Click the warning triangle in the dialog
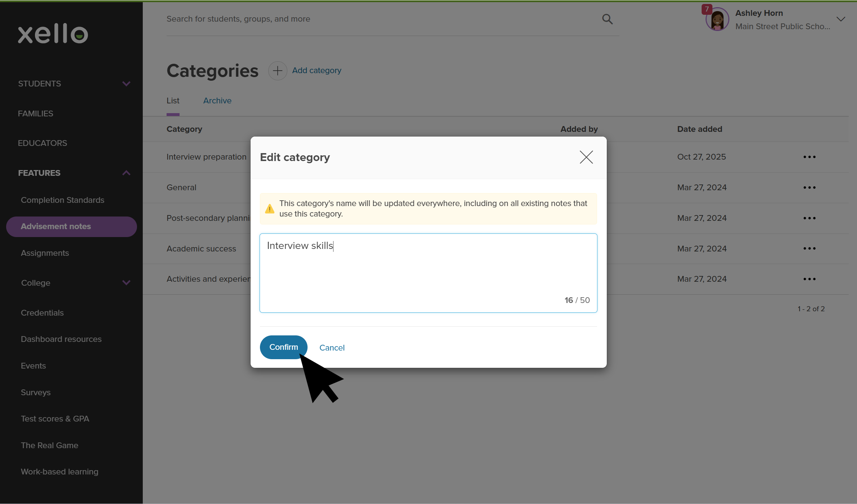Image resolution: width=857 pixels, height=504 pixels. 269,208
